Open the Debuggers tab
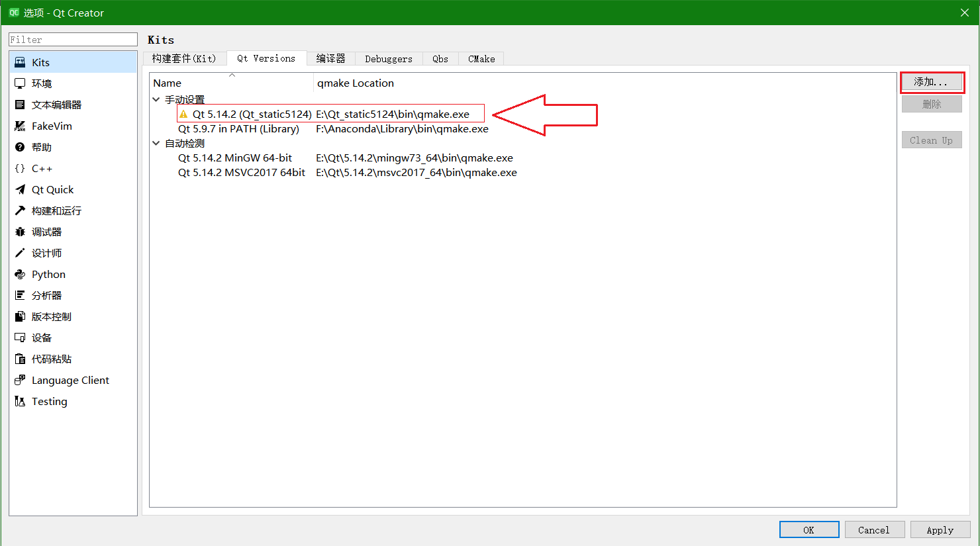 click(389, 58)
